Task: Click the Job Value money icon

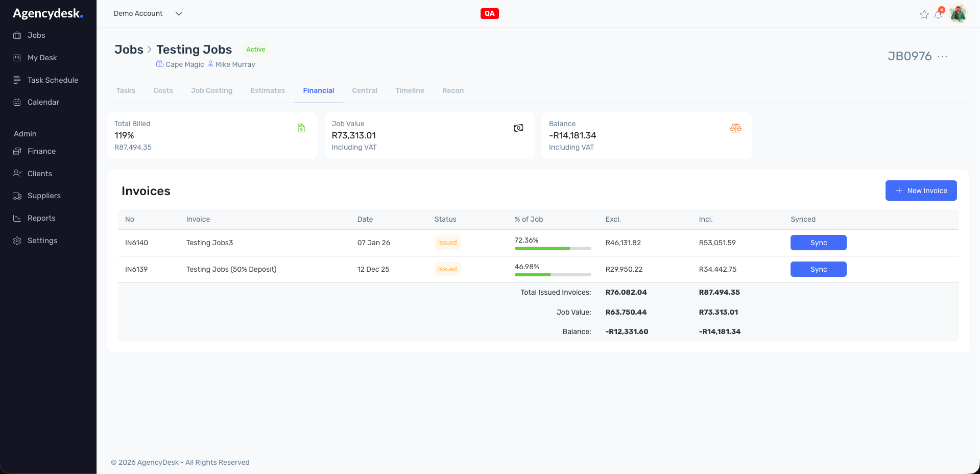Action: click(518, 128)
